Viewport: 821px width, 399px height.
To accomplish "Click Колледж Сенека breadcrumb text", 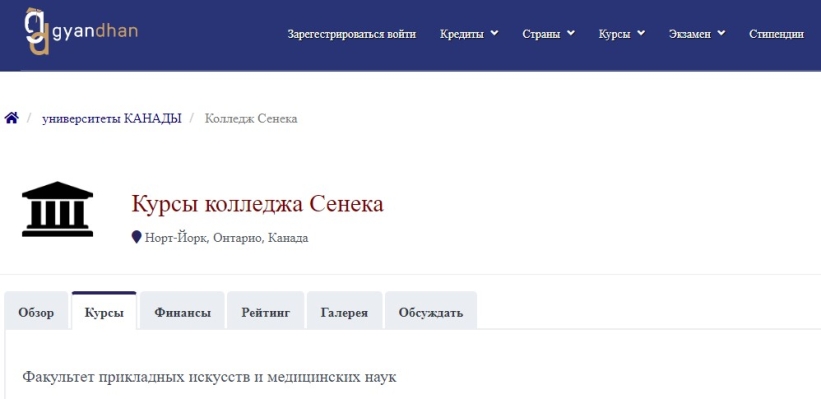I will click(x=251, y=119).
